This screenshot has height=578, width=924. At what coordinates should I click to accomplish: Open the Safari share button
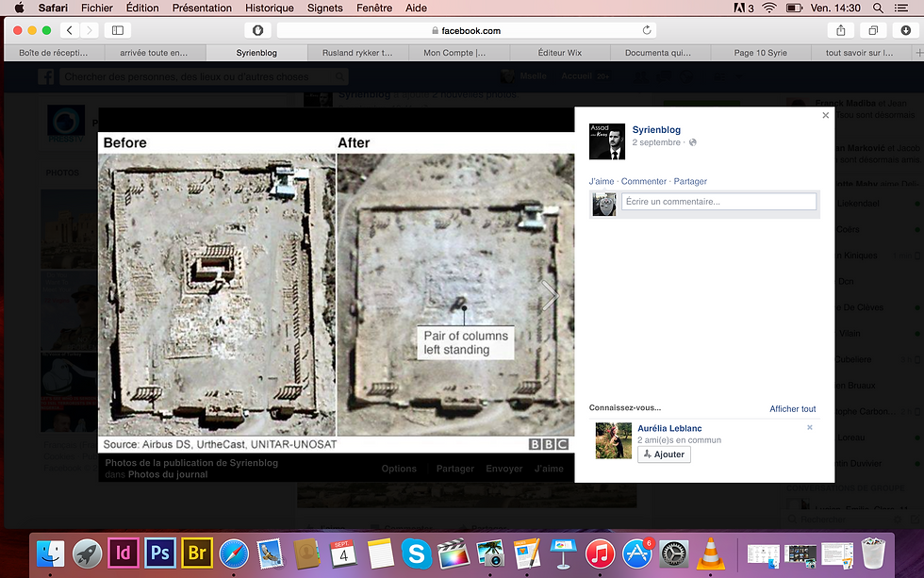pyautogui.click(x=841, y=30)
